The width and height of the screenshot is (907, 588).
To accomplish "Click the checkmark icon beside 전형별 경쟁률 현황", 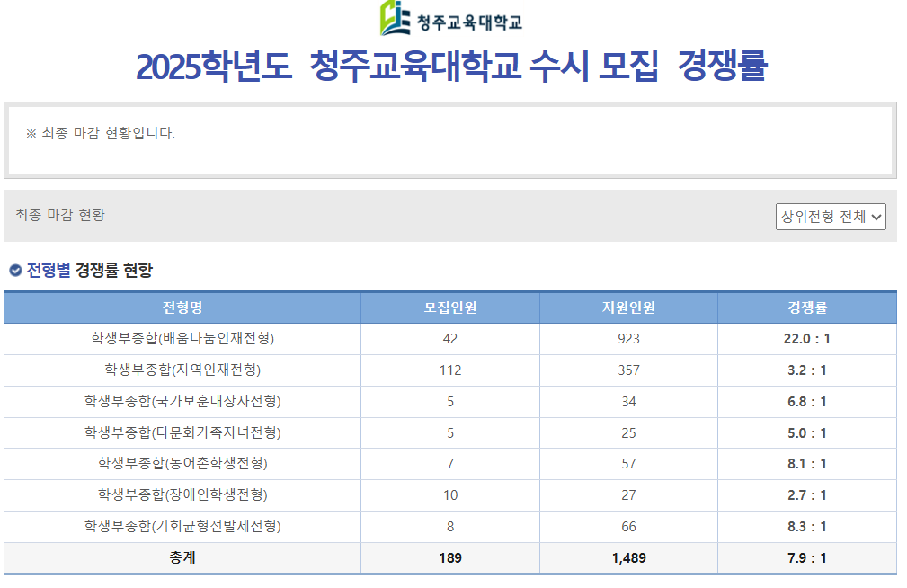I will coord(15,271).
